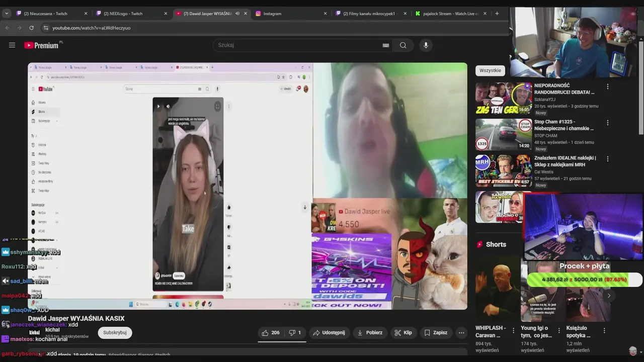Like the video with thumbs up

click(x=271, y=333)
